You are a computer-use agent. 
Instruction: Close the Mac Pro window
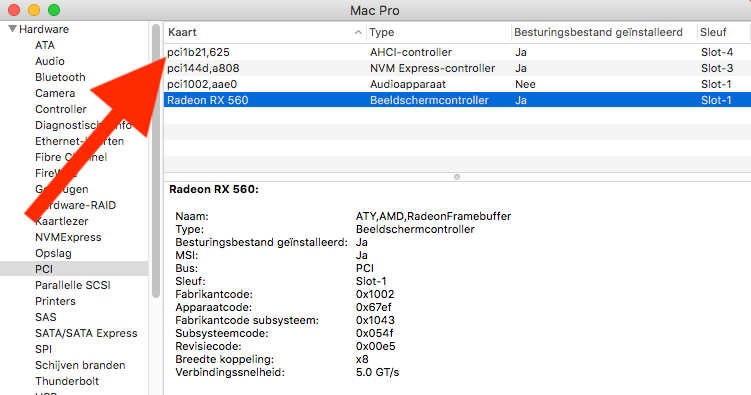[14, 10]
